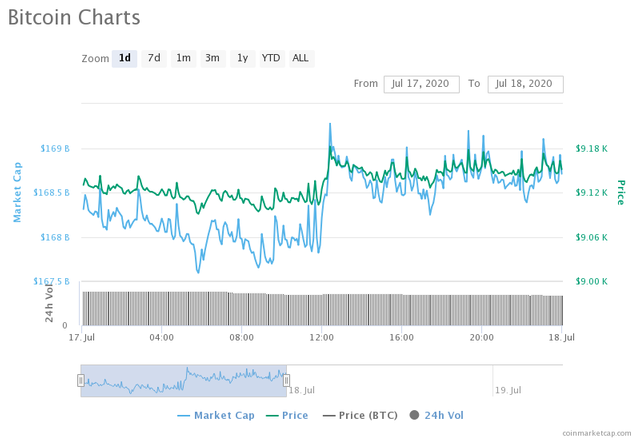Click the $168.5 B axis label

(51, 193)
